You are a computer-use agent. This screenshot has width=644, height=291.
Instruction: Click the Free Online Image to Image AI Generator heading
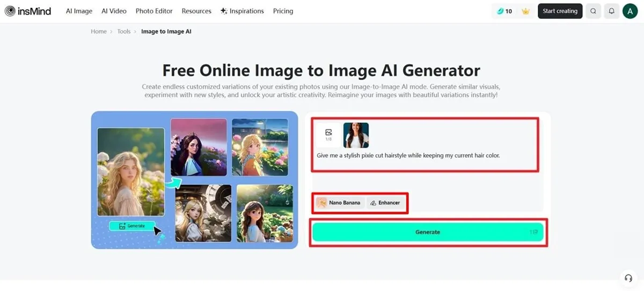[x=321, y=70]
